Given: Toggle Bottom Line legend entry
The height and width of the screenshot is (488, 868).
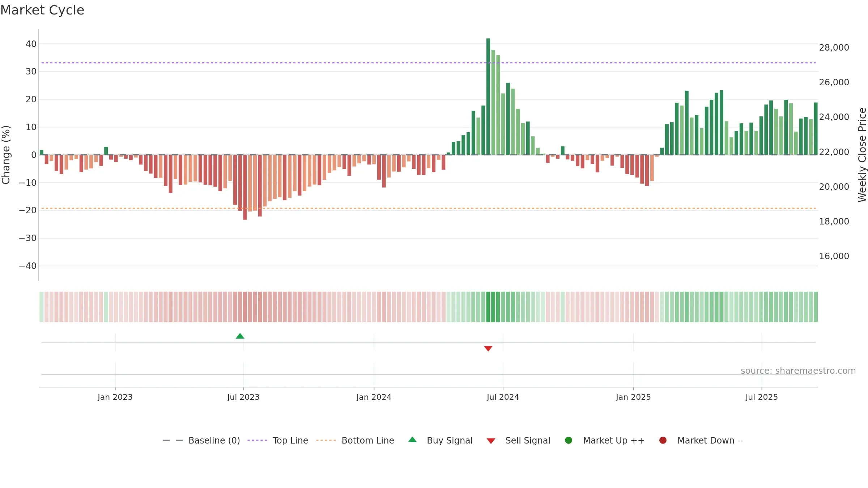Looking at the screenshot, I should point(355,440).
